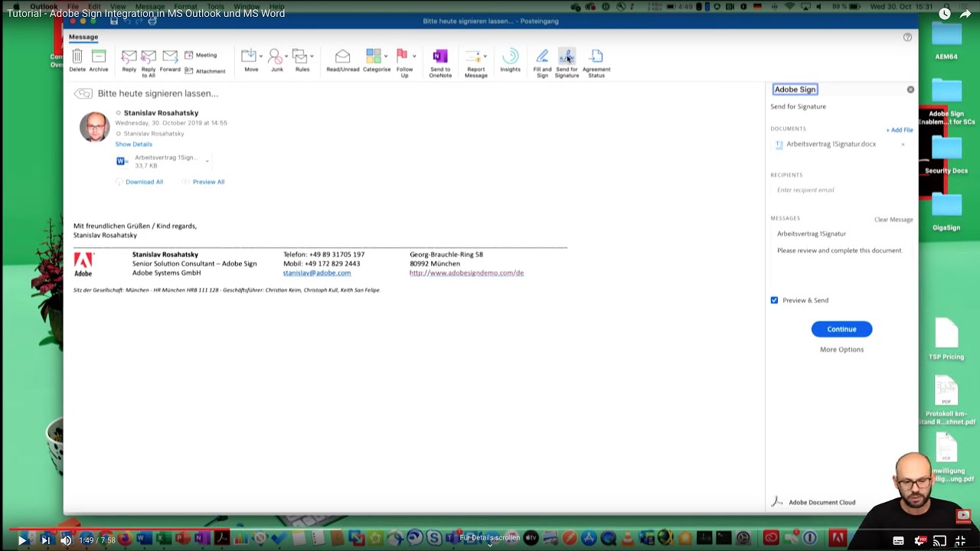Image resolution: width=980 pixels, height=551 pixels.
Task: Mute the video volume
Action: coord(66,540)
